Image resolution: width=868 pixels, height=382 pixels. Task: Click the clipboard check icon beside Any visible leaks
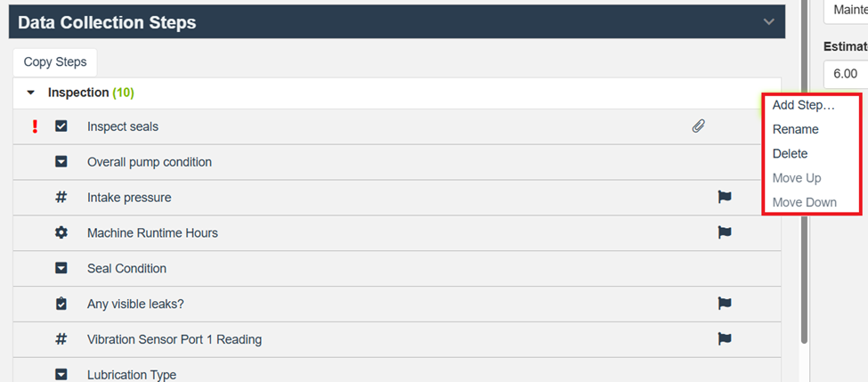(x=61, y=304)
